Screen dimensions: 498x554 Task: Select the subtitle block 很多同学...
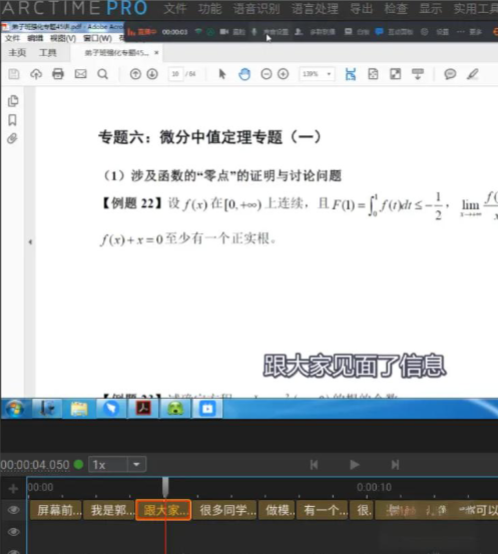pos(225,510)
